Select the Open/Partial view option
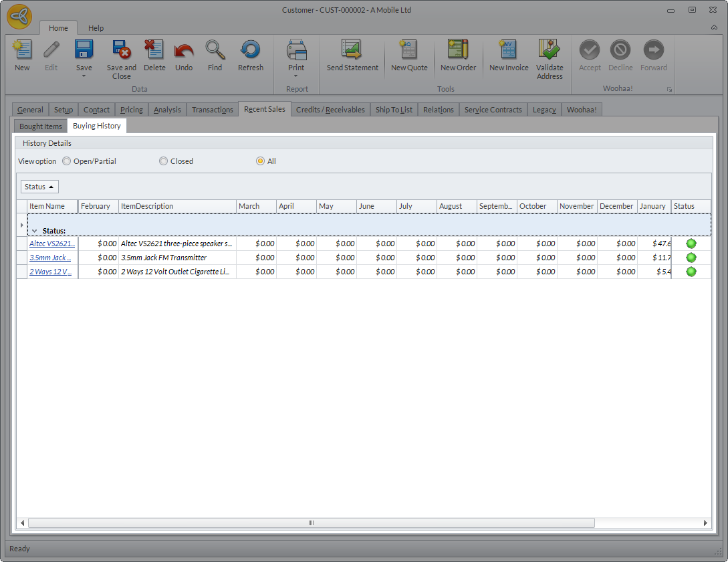 click(x=66, y=161)
